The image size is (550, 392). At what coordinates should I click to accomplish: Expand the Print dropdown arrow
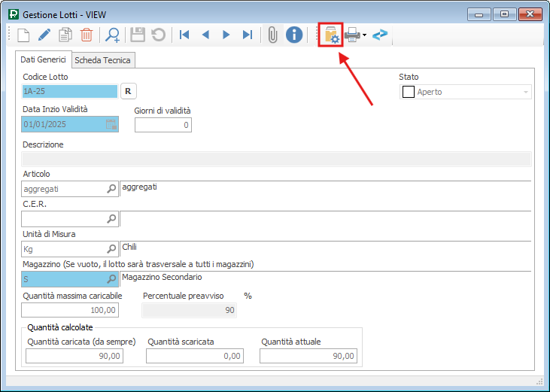click(x=364, y=35)
